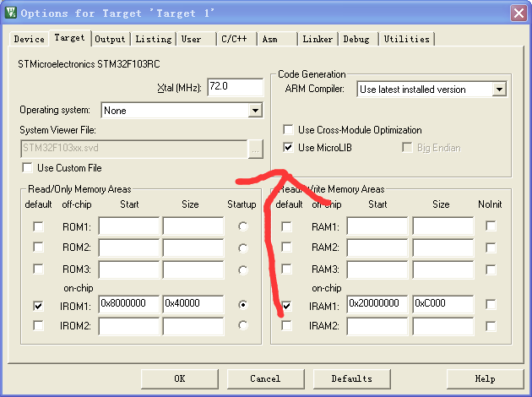Select the IROM2 Startup radio button
Image resolution: width=532 pixels, height=397 pixels.
pos(243,325)
